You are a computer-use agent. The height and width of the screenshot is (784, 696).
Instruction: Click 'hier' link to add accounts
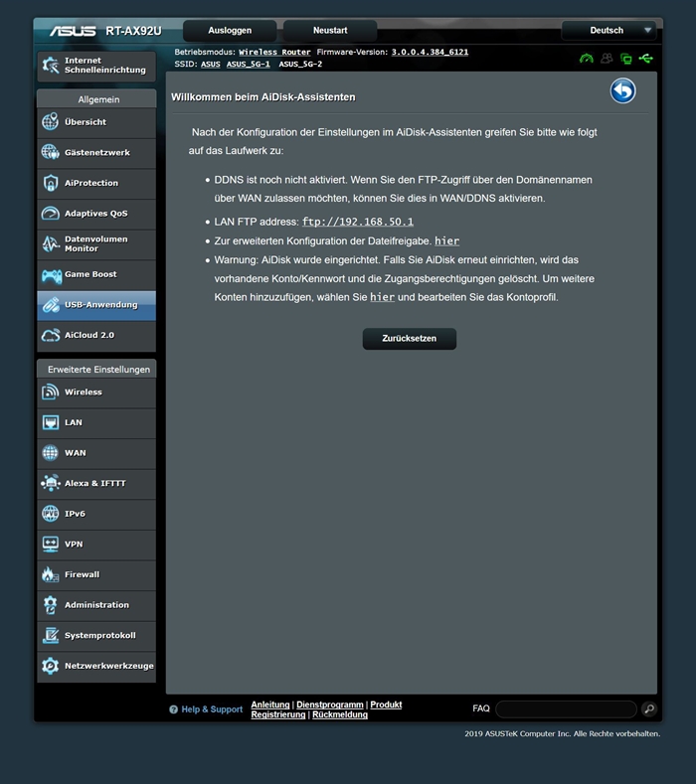click(382, 297)
